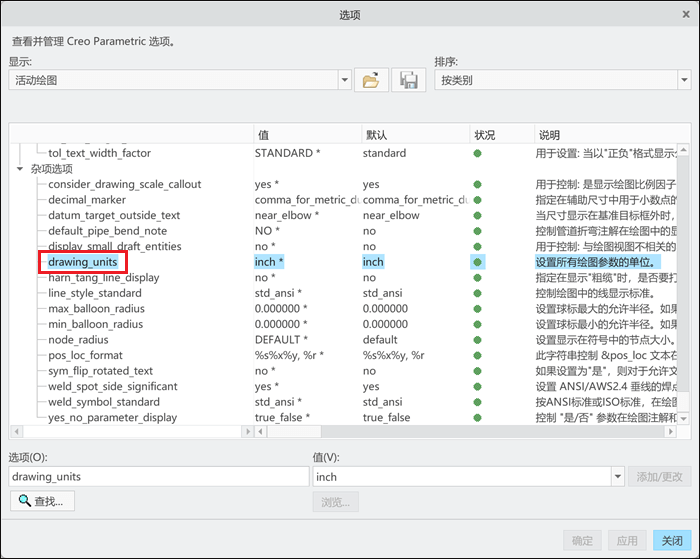Save configuration with the floppy disk icon
The width and height of the screenshot is (700, 559).
408,80
